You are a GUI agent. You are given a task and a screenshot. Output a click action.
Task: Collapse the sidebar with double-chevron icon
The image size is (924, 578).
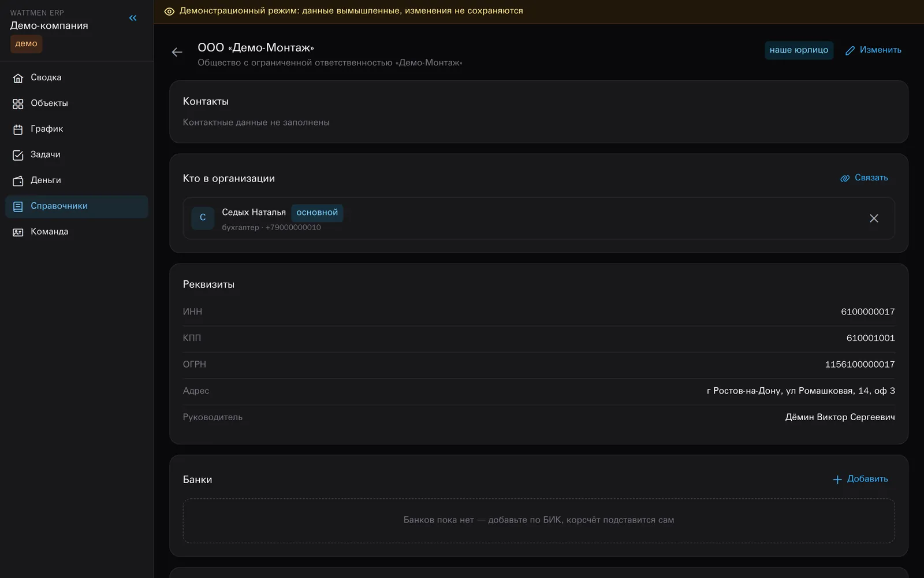click(133, 18)
